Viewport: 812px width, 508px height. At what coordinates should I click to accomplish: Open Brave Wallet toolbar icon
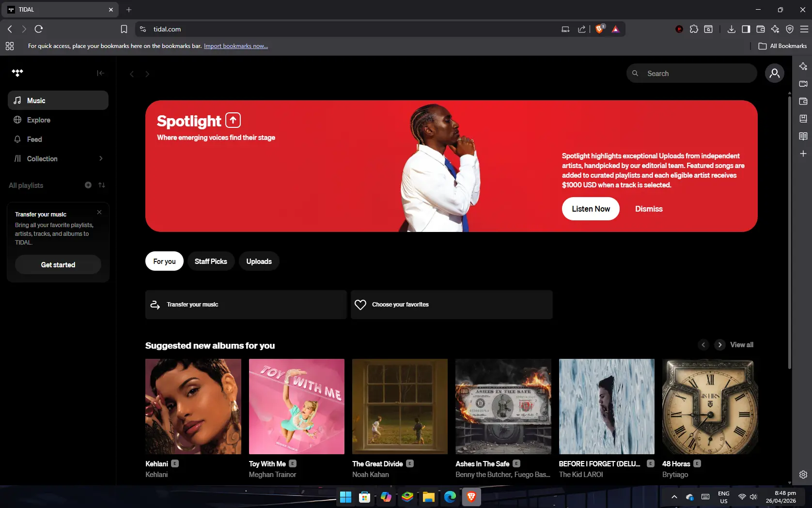(761, 29)
